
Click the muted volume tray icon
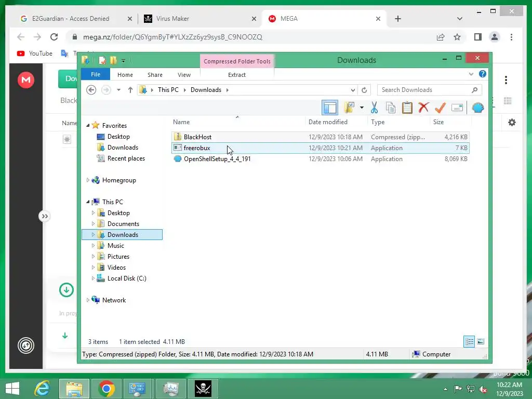pyautogui.click(x=483, y=389)
